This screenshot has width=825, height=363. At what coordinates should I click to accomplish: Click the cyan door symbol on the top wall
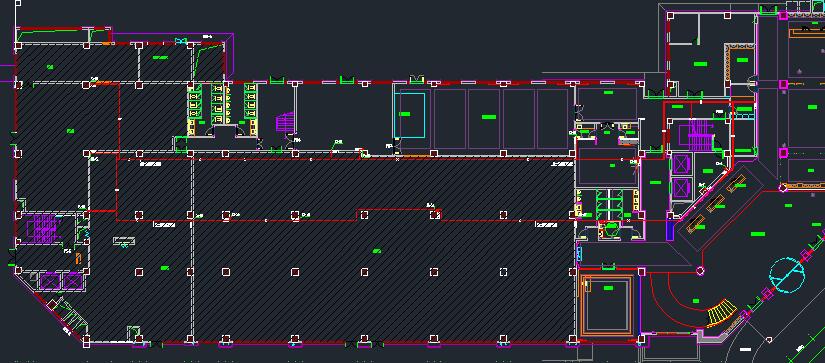(181, 41)
